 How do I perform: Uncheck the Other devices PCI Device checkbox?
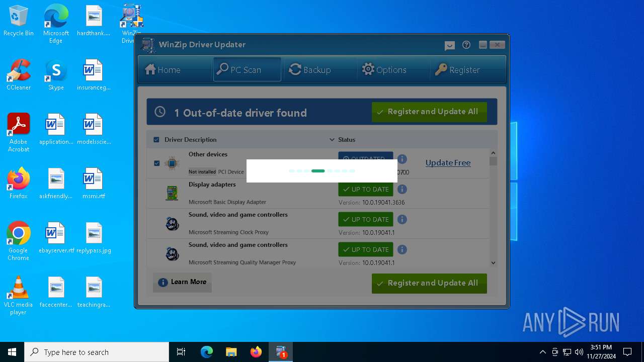[x=156, y=163]
